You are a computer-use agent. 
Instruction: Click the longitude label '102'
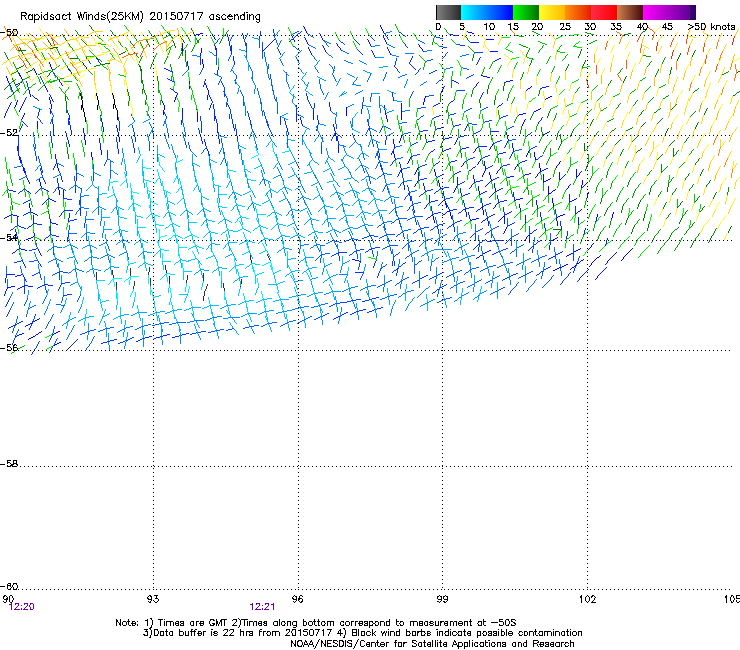[x=587, y=599]
